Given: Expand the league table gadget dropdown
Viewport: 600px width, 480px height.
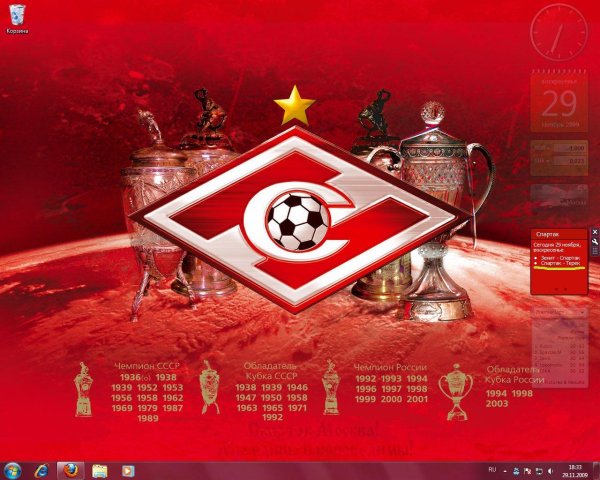Looking at the screenshot, I should pyautogui.click(x=583, y=313).
